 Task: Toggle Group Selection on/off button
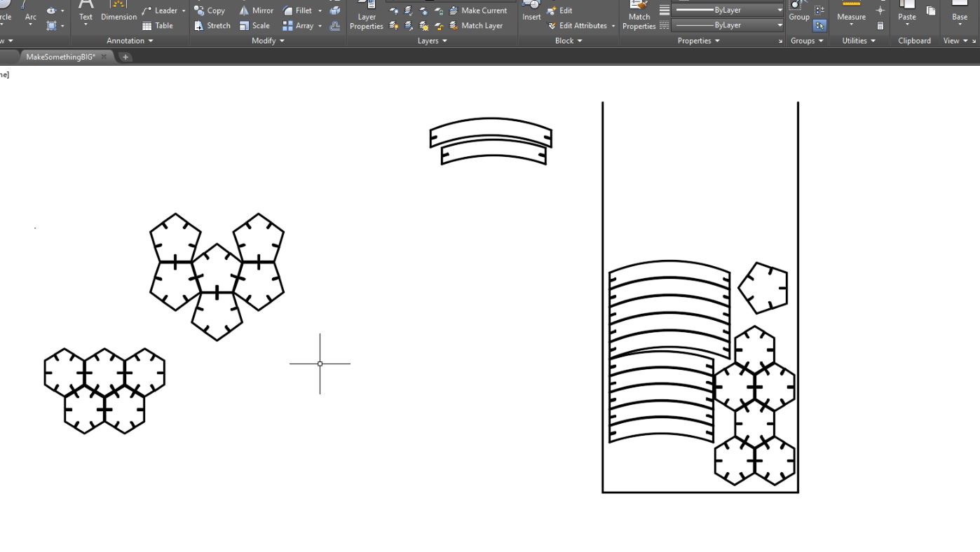click(819, 26)
